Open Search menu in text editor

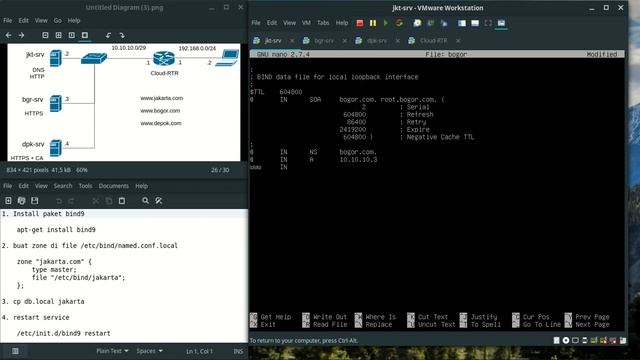tap(63, 186)
